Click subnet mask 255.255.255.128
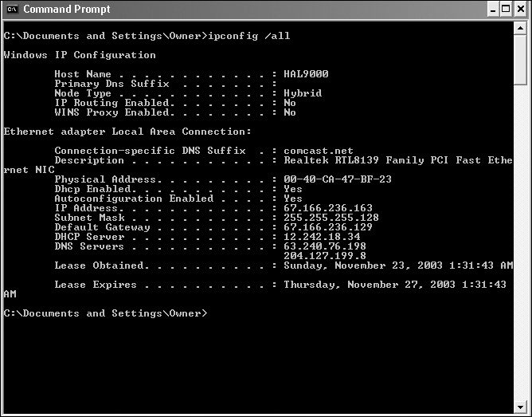Screen dimensions: 532x417 coord(331,218)
